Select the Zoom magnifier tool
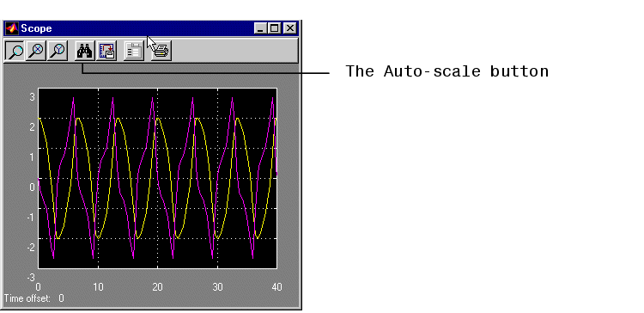The height and width of the screenshot is (313, 644). pos(15,51)
